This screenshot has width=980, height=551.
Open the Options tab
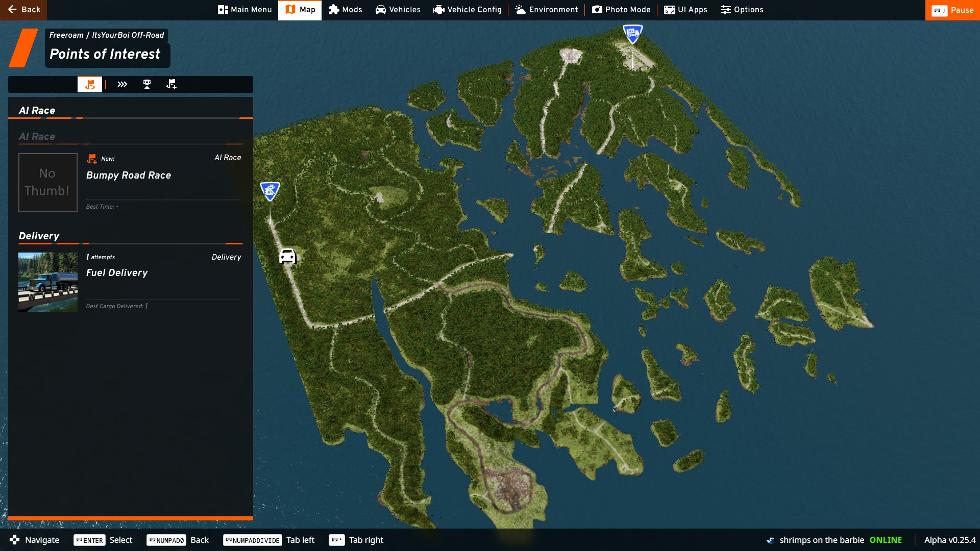click(x=742, y=10)
